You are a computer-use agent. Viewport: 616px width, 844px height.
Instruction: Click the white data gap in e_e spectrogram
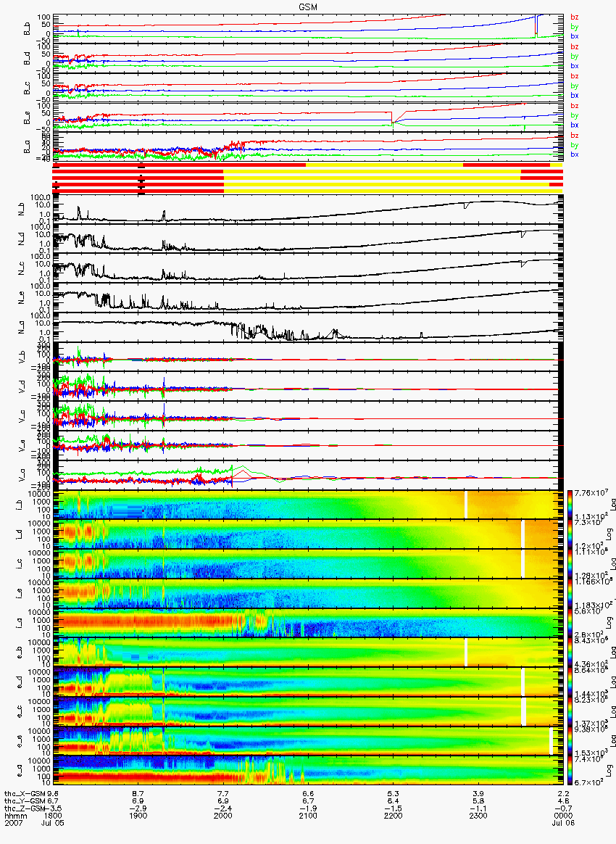coord(551,742)
